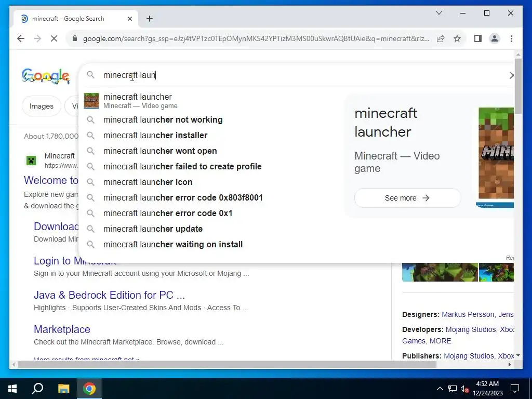Stop loading the page
This screenshot has width=532, height=399.
point(54,38)
